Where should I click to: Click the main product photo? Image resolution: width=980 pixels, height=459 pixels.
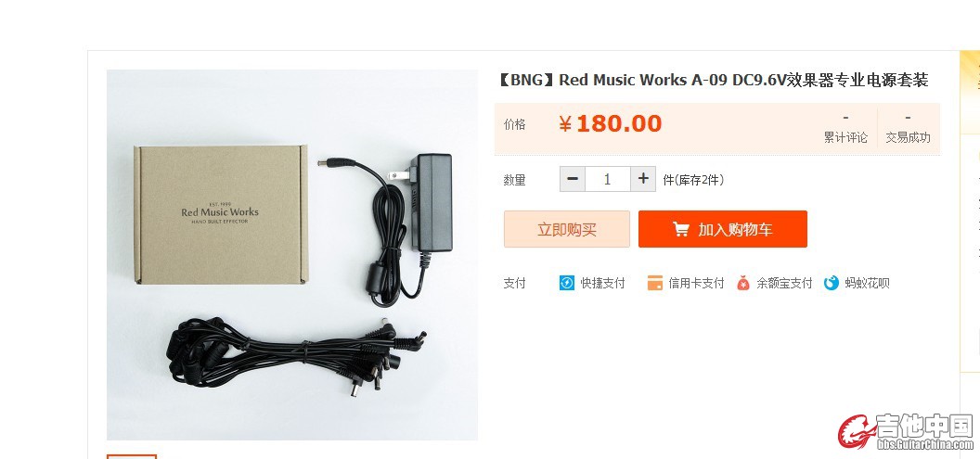coord(292,255)
